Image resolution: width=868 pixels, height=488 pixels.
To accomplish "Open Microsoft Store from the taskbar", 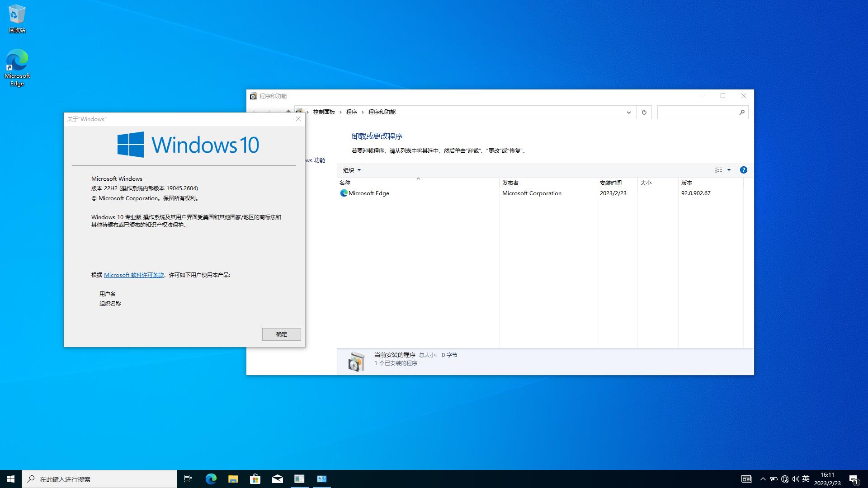I will 255,479.
